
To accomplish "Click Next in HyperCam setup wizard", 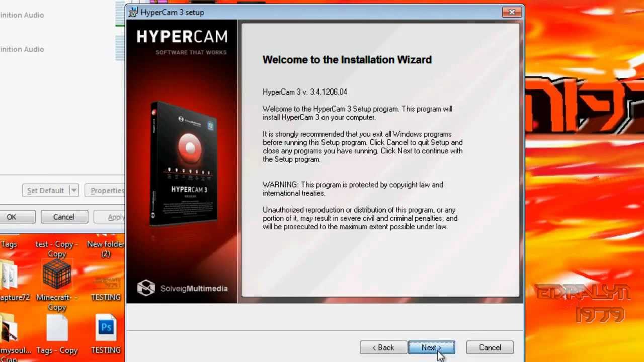I will coord(431,348).
